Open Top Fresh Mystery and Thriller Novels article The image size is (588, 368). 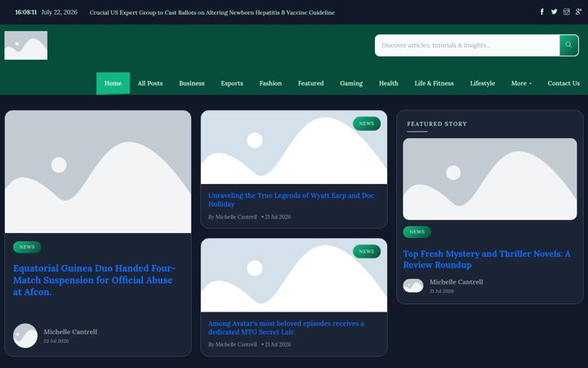click(x=487, y=259)
